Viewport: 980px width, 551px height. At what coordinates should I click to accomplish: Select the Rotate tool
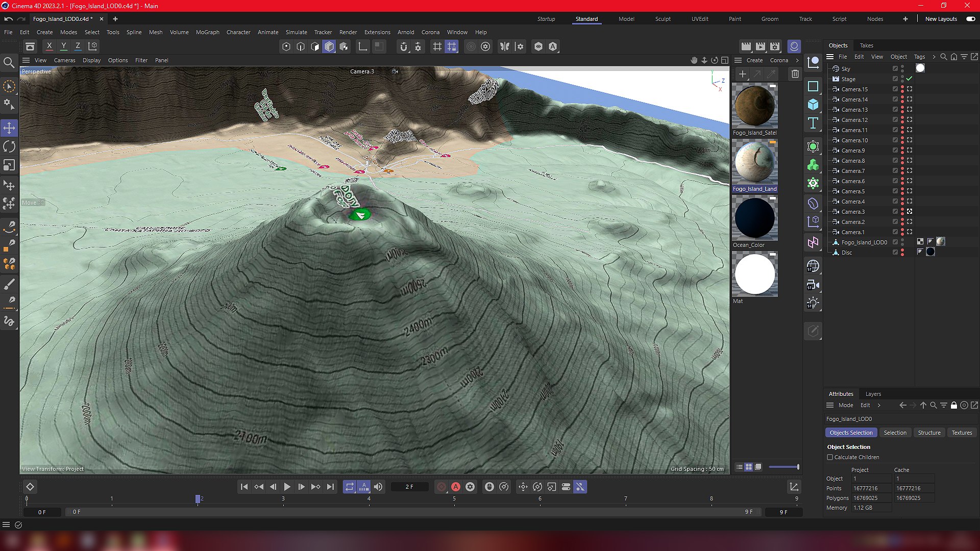coord(9,146)
